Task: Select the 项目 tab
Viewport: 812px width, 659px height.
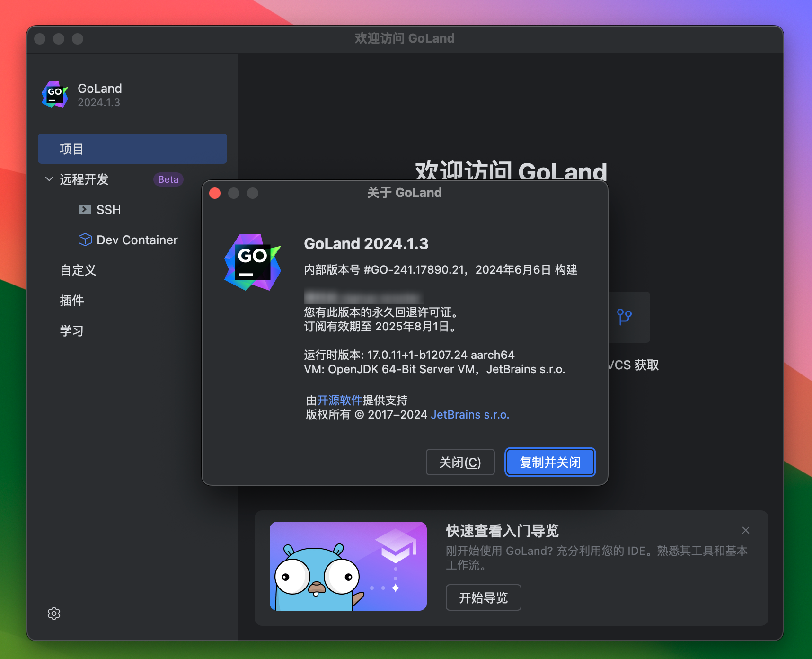Action: 132,149
